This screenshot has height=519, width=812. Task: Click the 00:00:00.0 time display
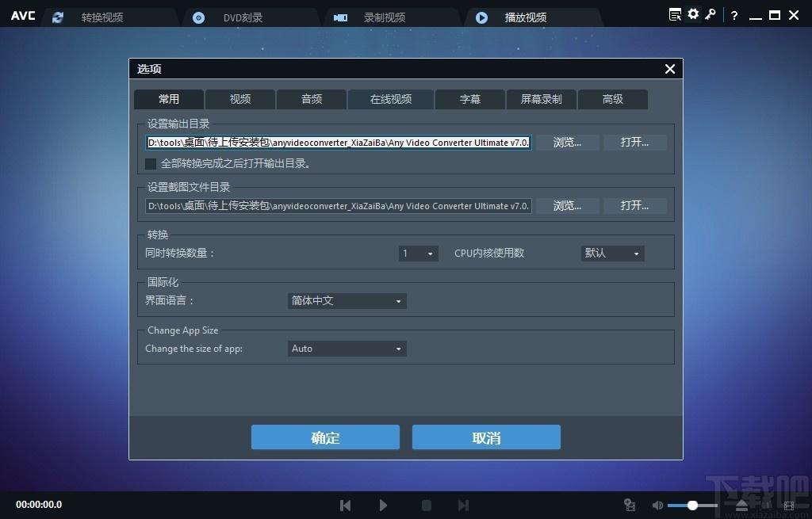[x=39, y=505]
